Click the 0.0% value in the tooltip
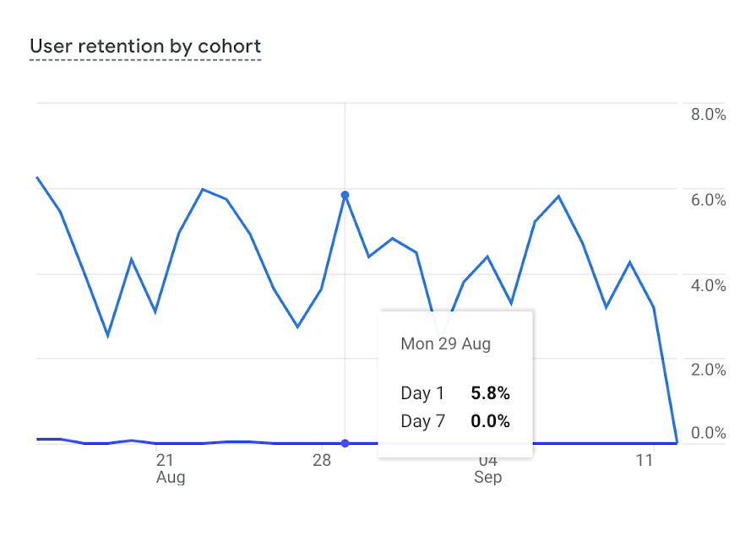The height and width of the screenshot is (557, 756). (490, 421)
